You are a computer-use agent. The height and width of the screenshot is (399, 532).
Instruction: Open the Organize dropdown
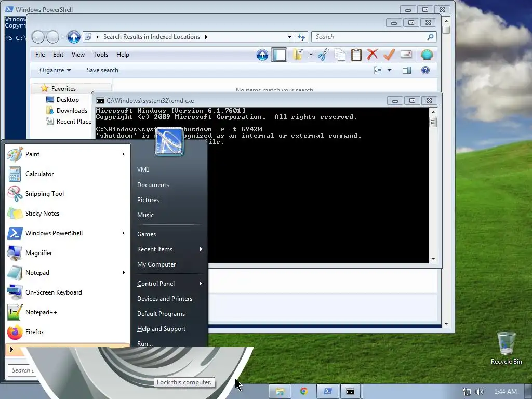point(55,70)
